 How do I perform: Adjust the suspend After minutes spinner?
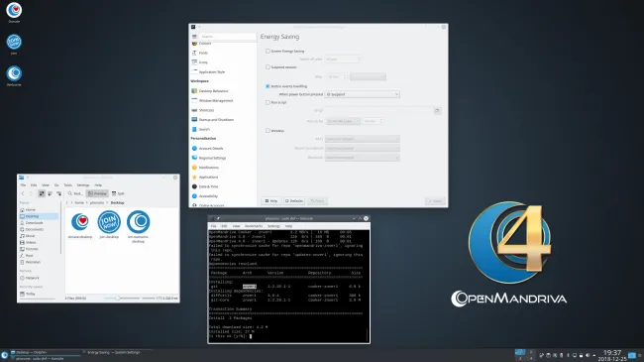point(337,77)
